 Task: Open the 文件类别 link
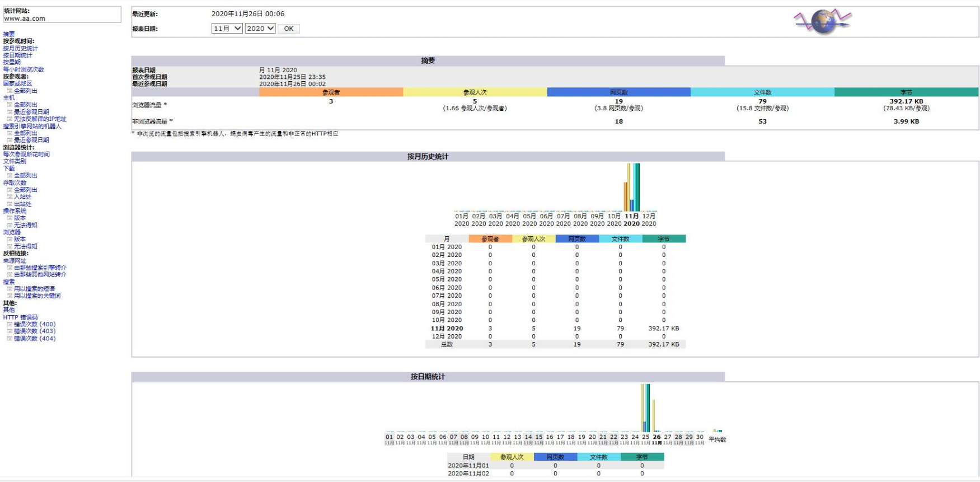pos(15,161)
